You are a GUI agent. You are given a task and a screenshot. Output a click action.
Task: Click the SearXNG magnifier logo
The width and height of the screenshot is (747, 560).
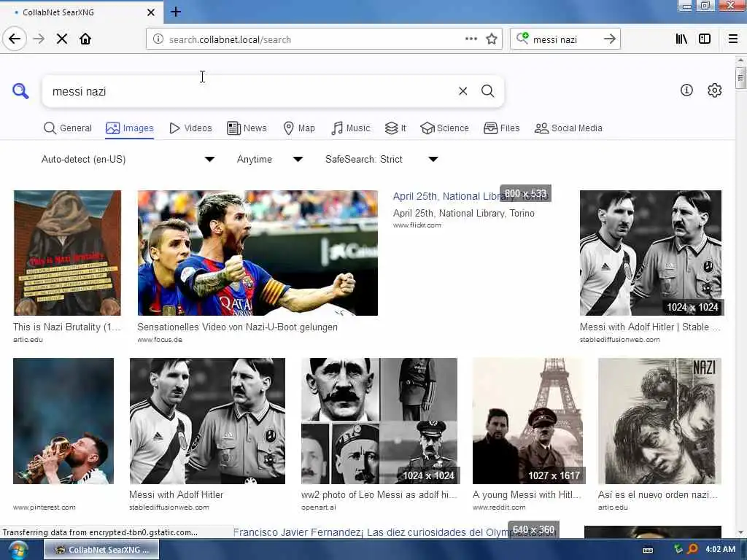20,90
